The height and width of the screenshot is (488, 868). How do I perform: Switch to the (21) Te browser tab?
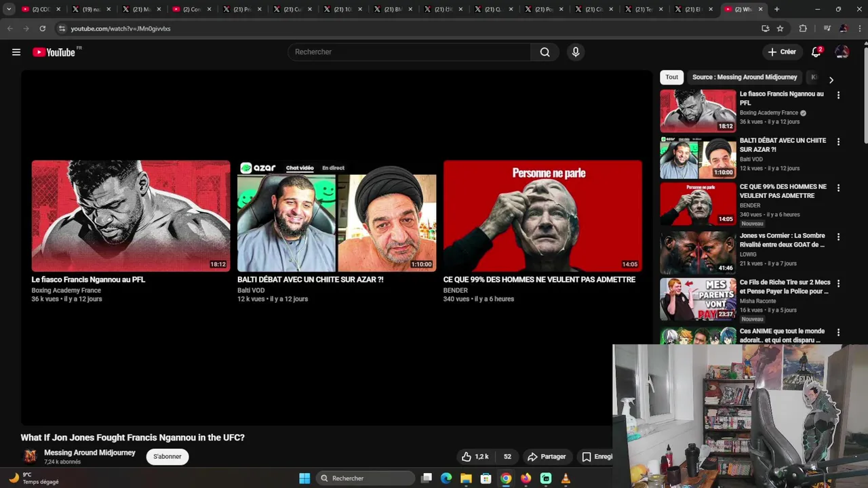644,9
